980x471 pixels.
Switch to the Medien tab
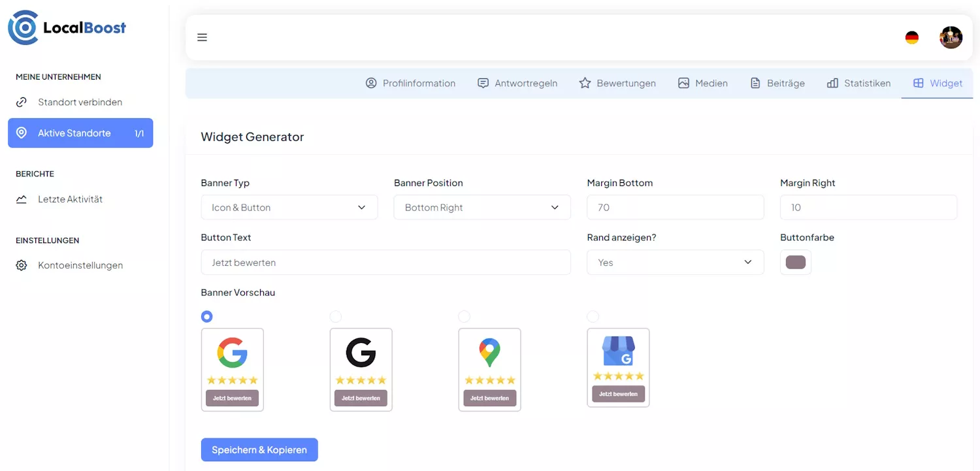coord(703,83)
